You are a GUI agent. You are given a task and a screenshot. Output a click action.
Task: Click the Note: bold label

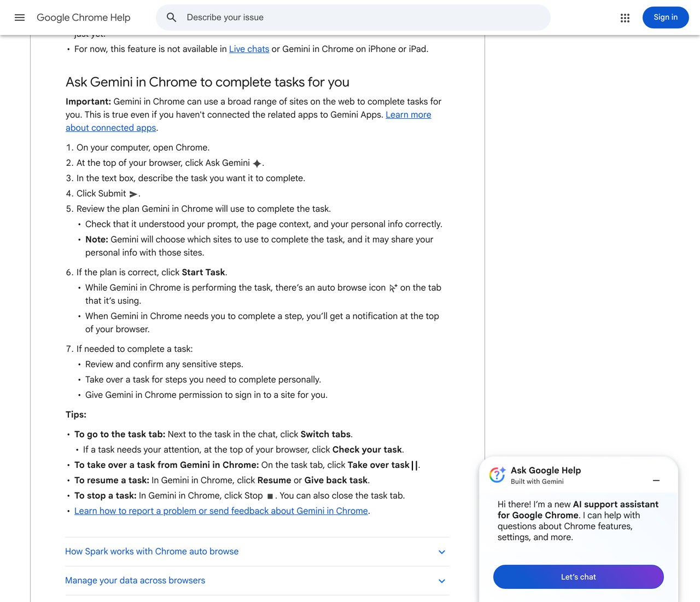pyautogui.click(x=97, y=240)
